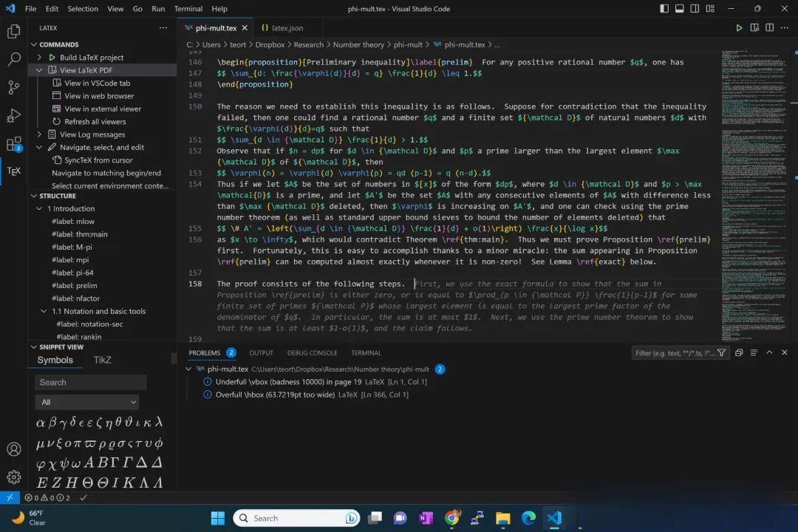Open Chrome from the taskbar
Screen dimensions: 798x532
pyautogui.click(x=451, y=518)
